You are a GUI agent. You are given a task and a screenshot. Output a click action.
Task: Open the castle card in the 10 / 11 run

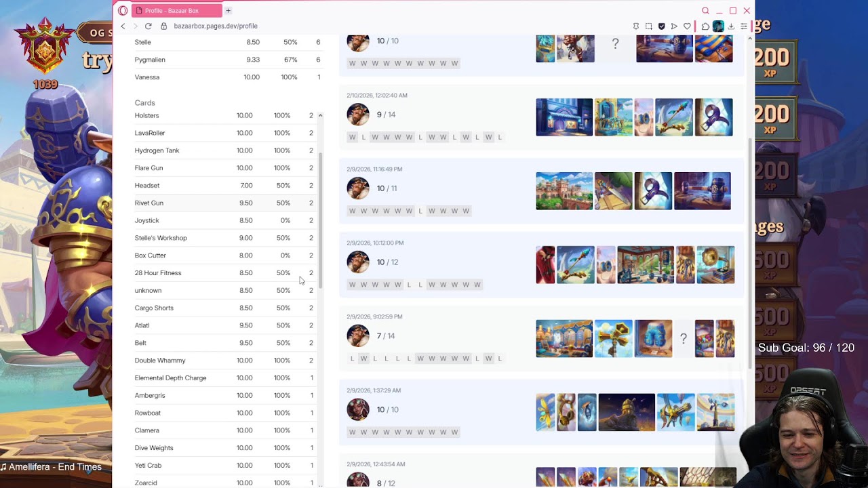click(x=564, y=191)
